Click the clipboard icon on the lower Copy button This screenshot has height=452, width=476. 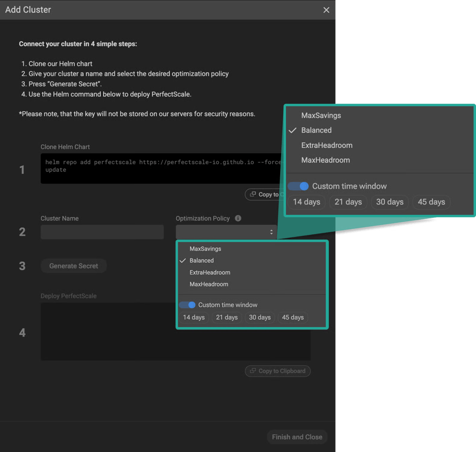(252, 371)
